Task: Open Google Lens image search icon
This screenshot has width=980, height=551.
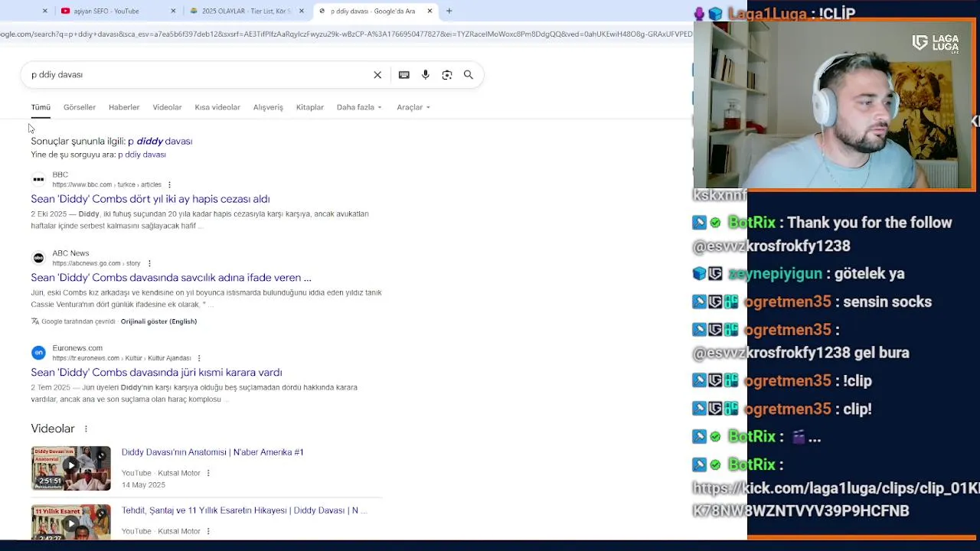Action: click(447, 75)
